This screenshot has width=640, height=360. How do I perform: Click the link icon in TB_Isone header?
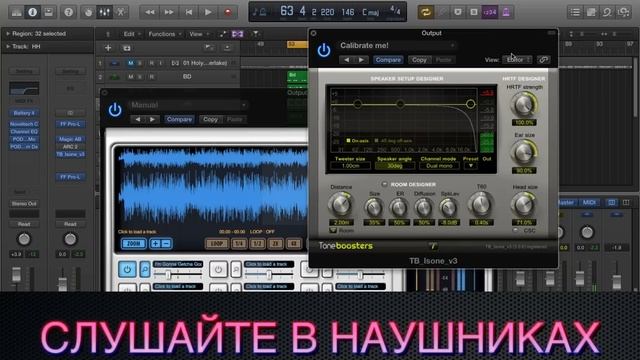543,60
